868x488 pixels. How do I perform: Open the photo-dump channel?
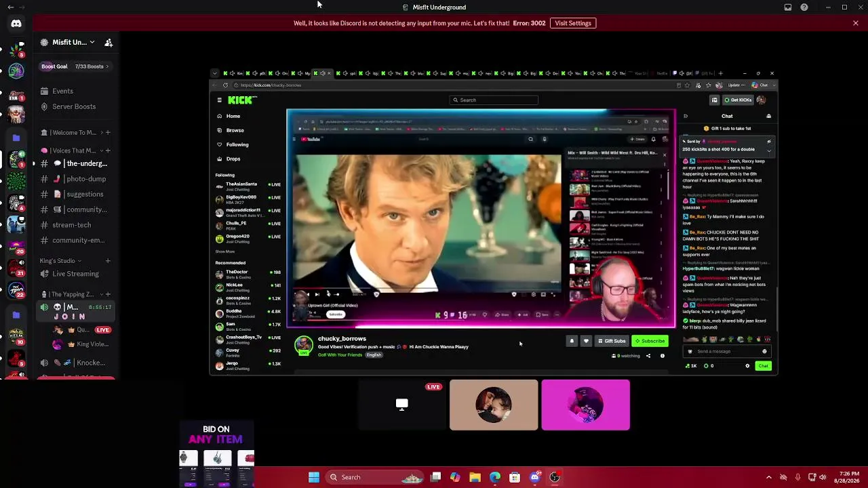[76, 179]
